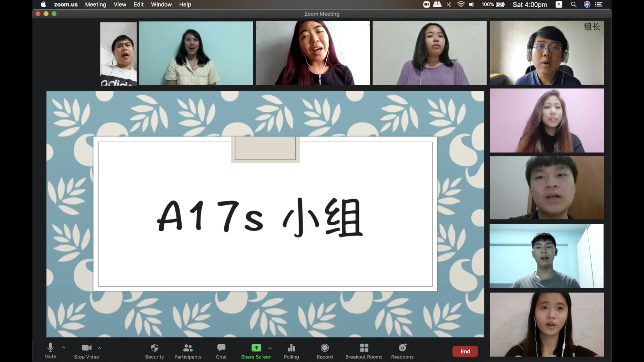644x362 pixels.
Task: Click the Zoom status icon in menu bar
Action: 426,5
